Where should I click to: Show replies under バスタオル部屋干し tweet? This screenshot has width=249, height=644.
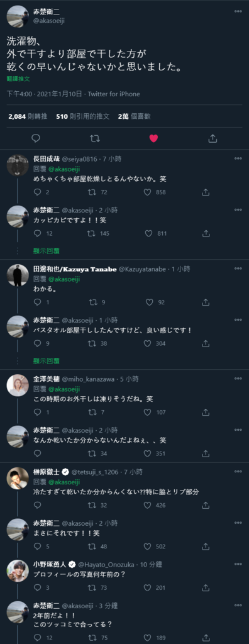point(47,360)
